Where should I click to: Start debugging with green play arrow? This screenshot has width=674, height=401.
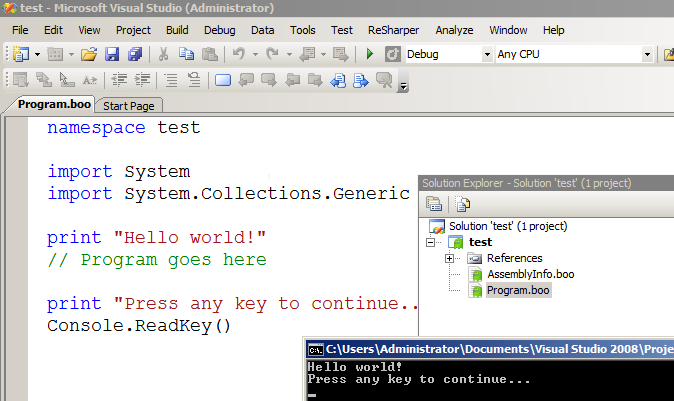point(369,54)
